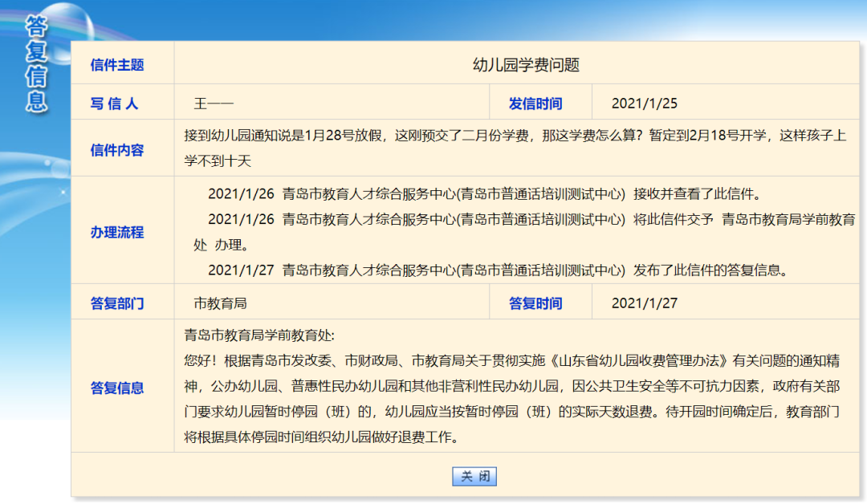Select the letter subject 幼儿园学费问题
The image size is (867, 504).
[x=526, y=65]
